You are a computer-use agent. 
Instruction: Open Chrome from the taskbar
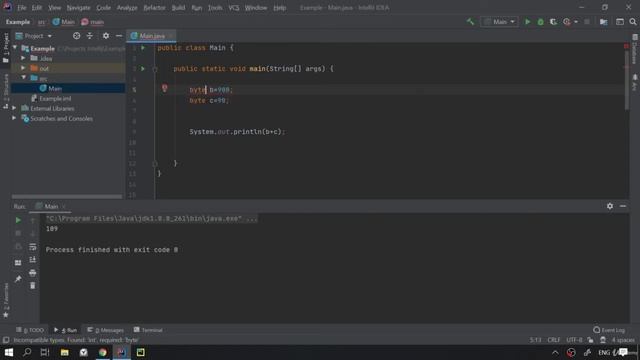[x=102, y=352]
